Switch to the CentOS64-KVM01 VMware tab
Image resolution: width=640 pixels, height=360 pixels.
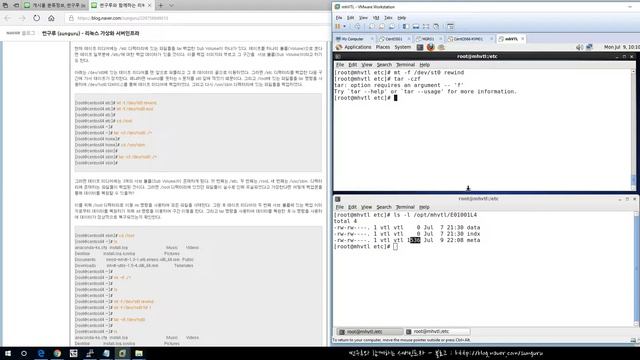click(468, 39)
